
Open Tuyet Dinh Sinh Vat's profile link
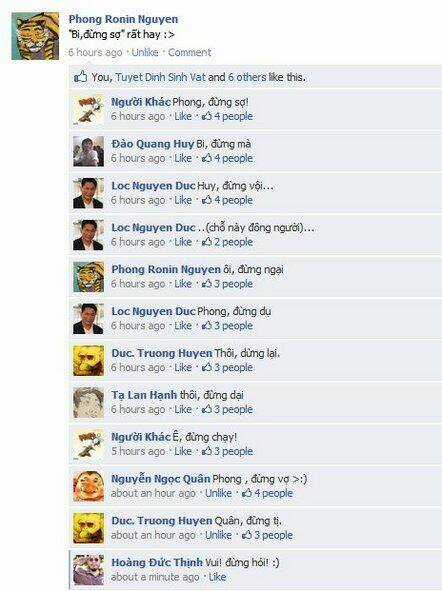[x=160, y=77]
